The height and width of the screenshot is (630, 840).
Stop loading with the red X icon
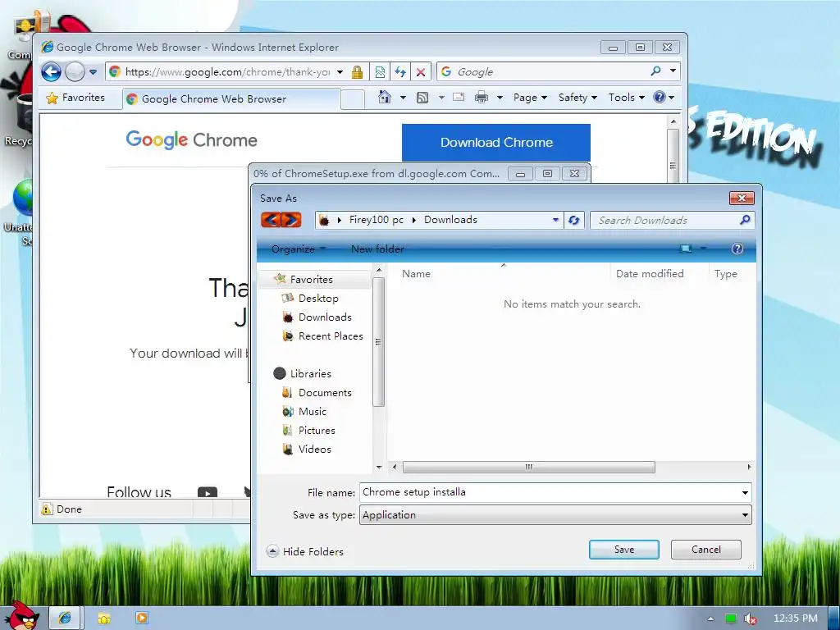click(x=421, y=72)
